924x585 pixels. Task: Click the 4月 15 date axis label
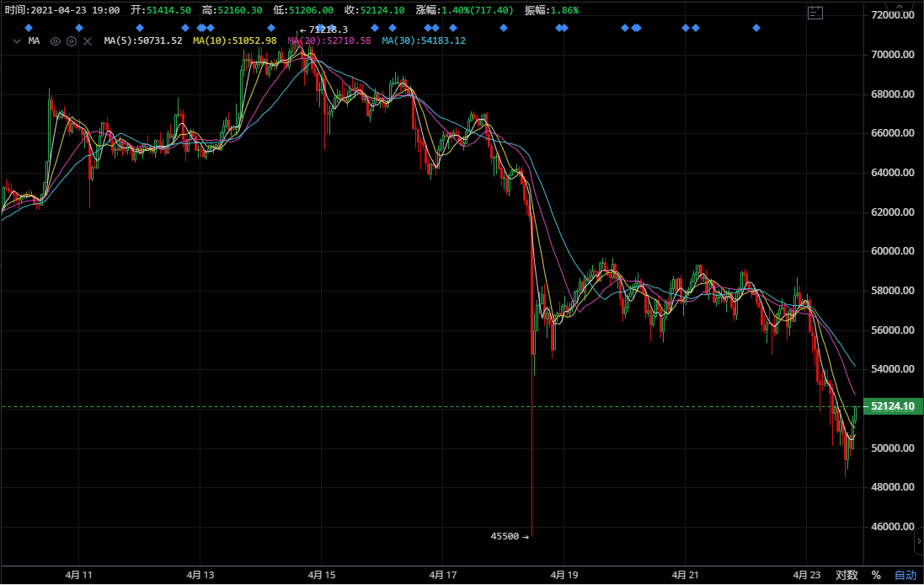(x=322, y=575)
